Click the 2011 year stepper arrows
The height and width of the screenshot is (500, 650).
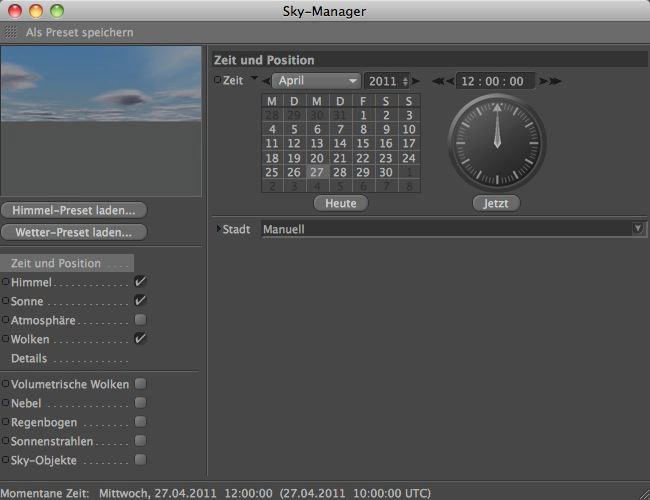(405, 81)
